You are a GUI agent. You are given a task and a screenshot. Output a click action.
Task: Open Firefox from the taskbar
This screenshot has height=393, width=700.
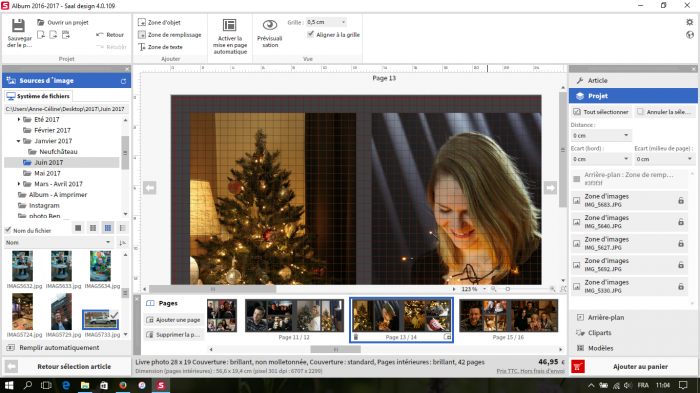tap(123, 385)
